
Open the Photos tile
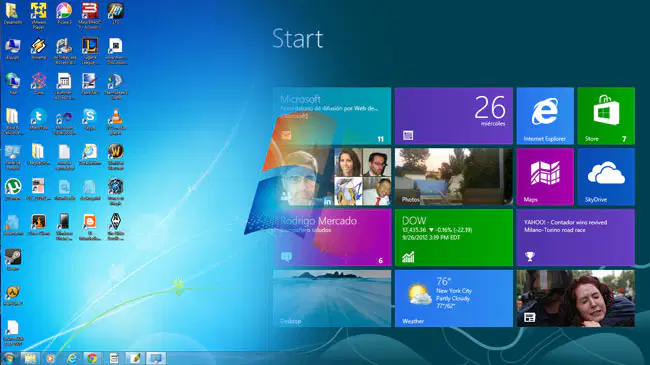(x=454, y=177)
